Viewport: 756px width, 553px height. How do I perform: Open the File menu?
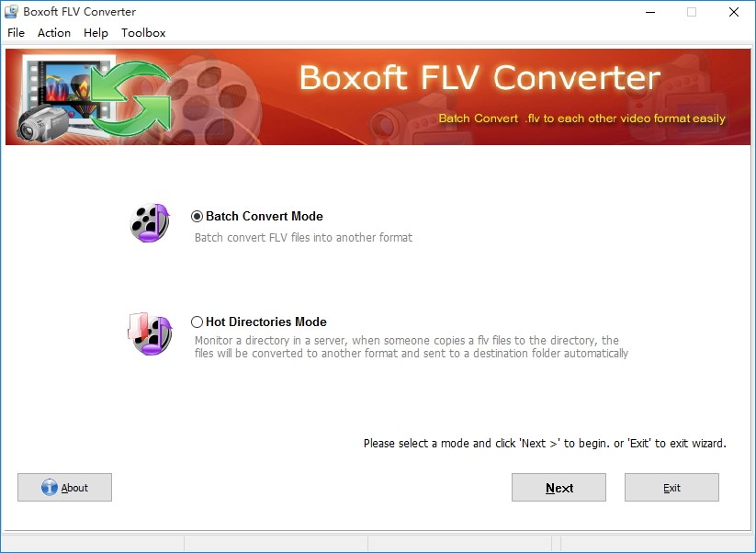point(16,33)
